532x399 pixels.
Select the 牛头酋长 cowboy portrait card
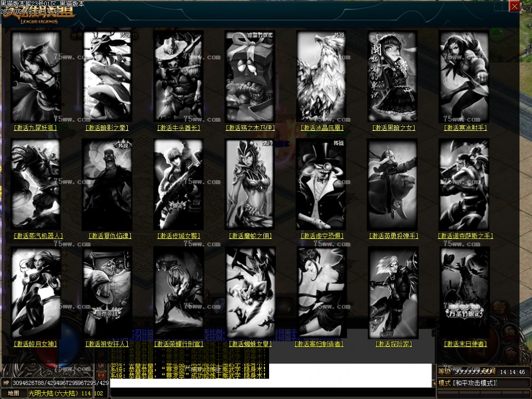(179, 77)
